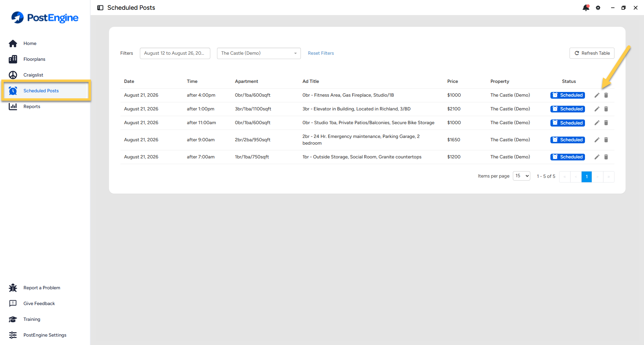Click the Ad Title column header
Viewport: 644px width, 345px height.
311,81
